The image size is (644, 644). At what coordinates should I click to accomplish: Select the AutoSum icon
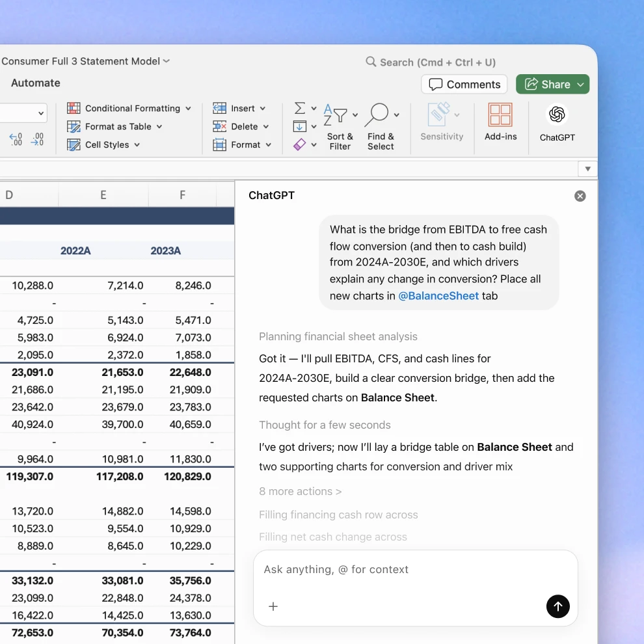[298, 108]
